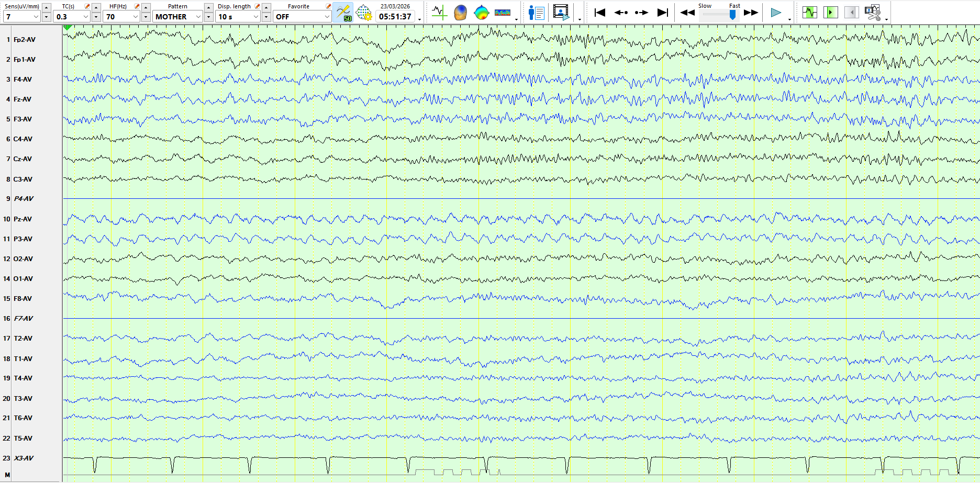Open the density spectral array icon
The width and height of the screenshot is (980, 483).
[x=503, y=13]
